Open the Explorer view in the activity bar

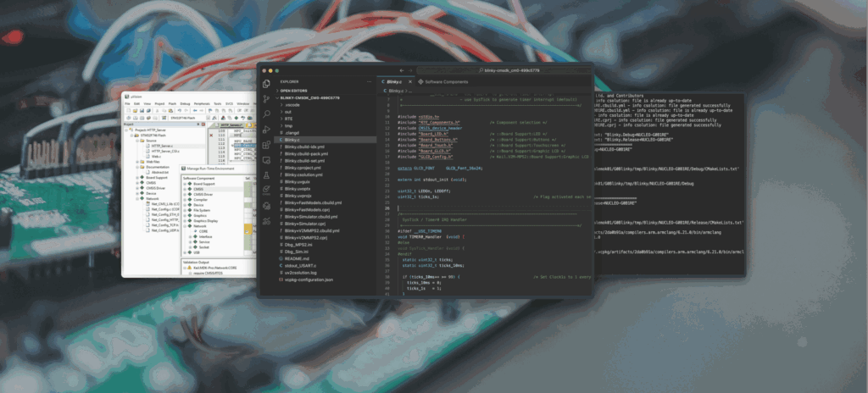pos(268,82)
